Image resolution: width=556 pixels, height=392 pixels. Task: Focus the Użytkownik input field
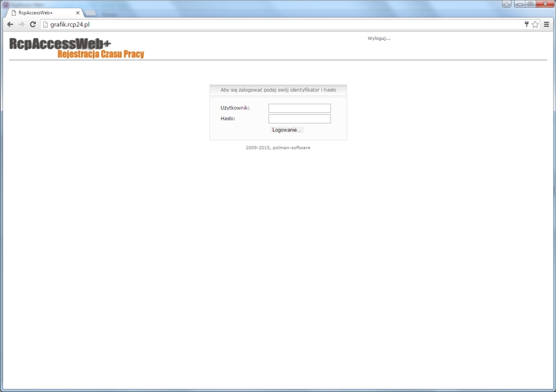[300, 108]
